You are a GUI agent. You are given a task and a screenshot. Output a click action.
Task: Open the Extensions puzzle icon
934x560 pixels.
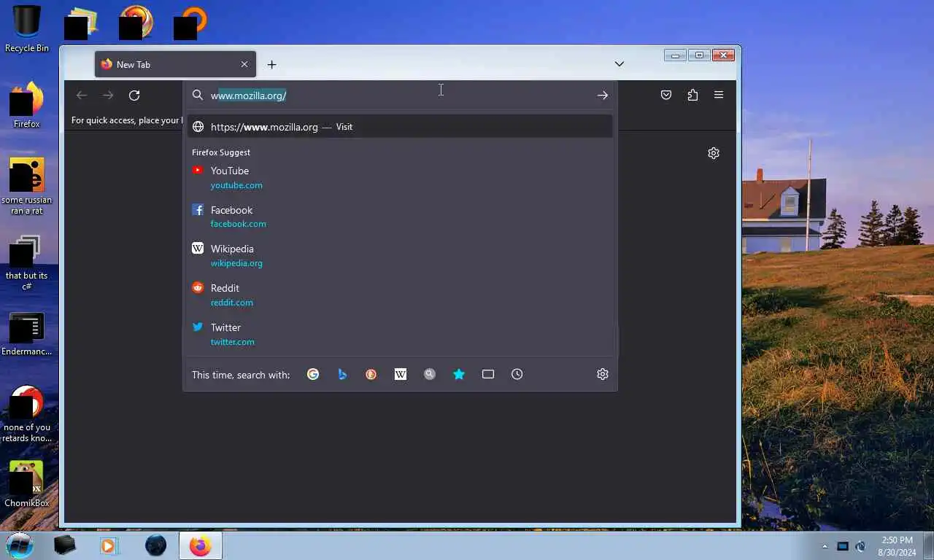tap(692, 96)
